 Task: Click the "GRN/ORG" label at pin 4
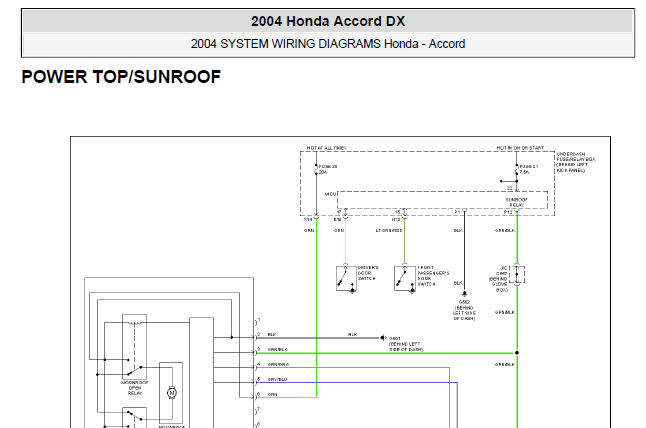(278, 365)
